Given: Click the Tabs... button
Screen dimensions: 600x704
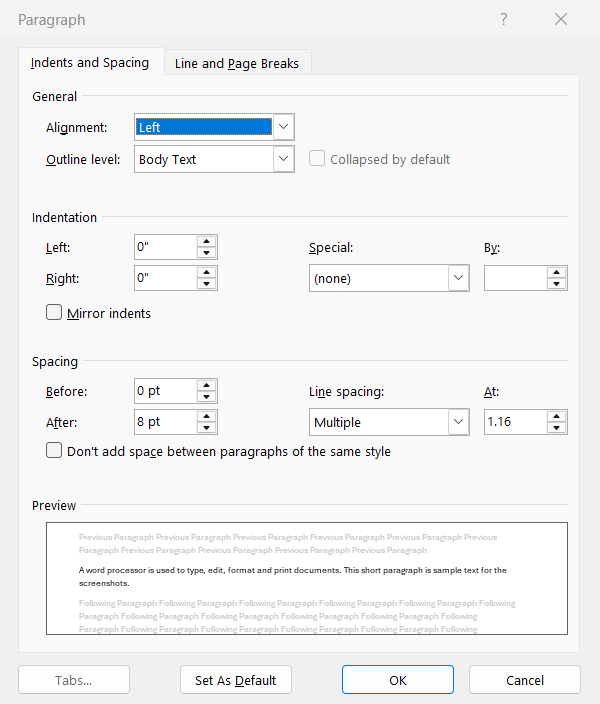Looking at the screenshot, I should (x=74, y=680).
